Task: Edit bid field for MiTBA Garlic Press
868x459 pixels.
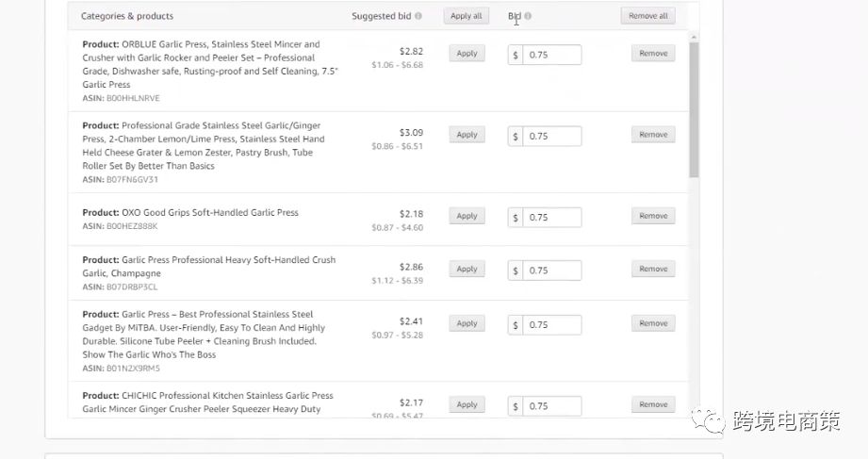Action: pyautogui.click(x=551, y=325)
